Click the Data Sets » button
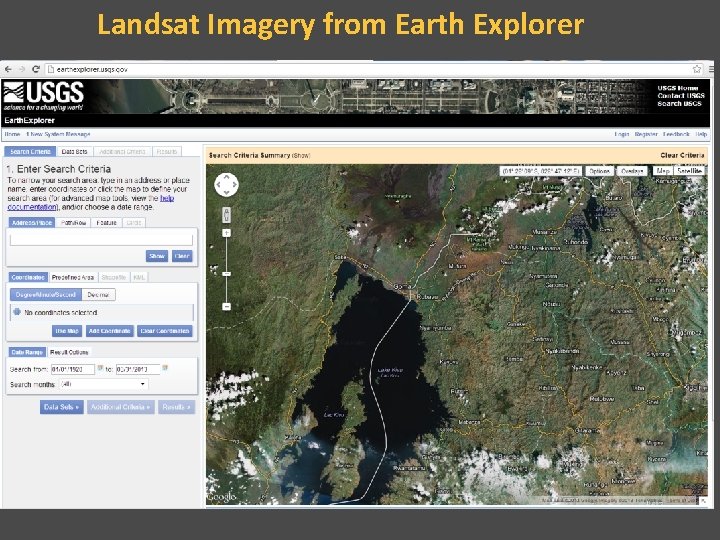 click(62, 407)
